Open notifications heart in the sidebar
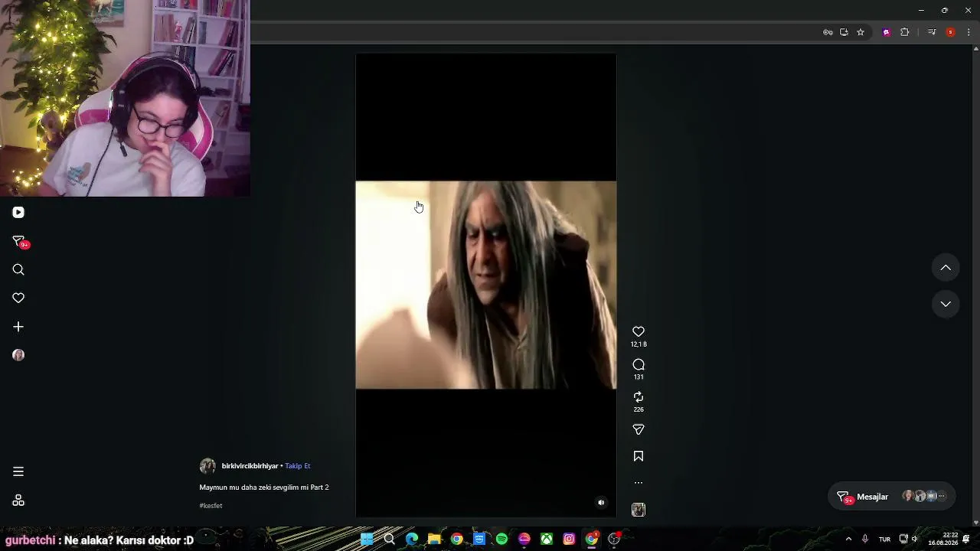 coord(18,298)
